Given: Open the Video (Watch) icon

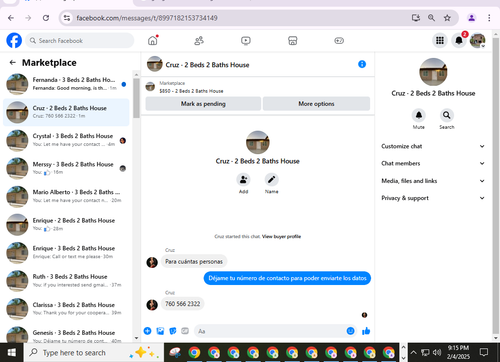Looking at the screenshot, I should click(246, 41).
